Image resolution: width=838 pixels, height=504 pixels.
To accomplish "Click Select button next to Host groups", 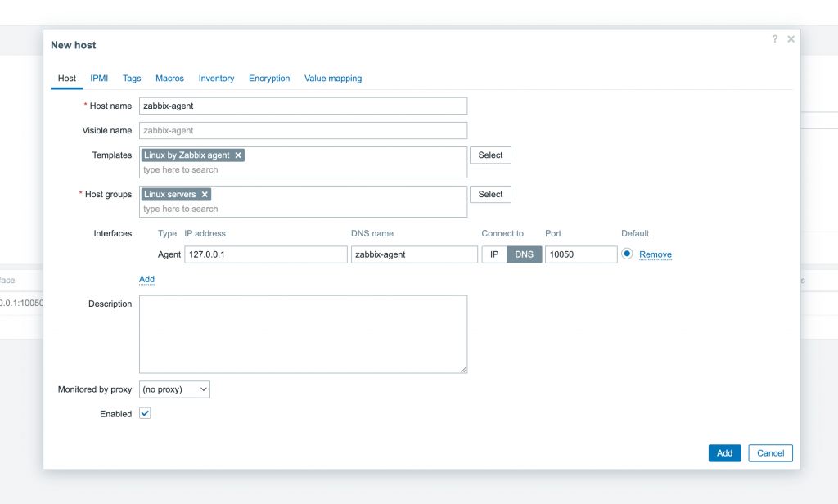I will 490,194.
